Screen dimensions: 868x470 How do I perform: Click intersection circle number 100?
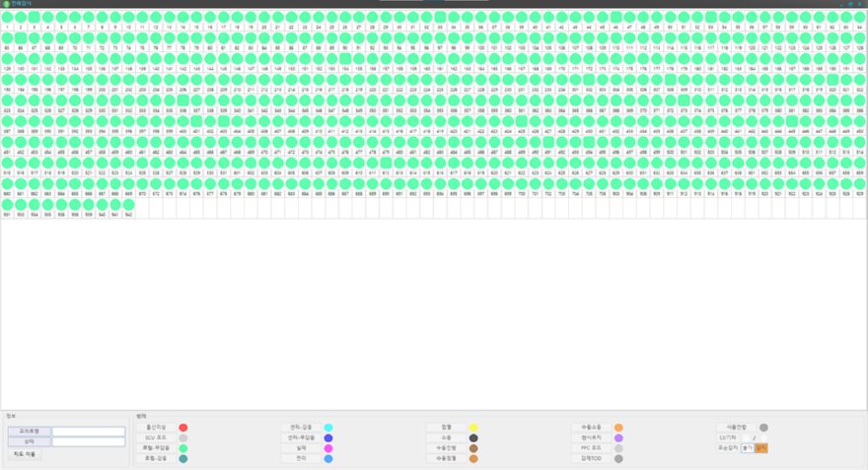[x=480, y=38]
